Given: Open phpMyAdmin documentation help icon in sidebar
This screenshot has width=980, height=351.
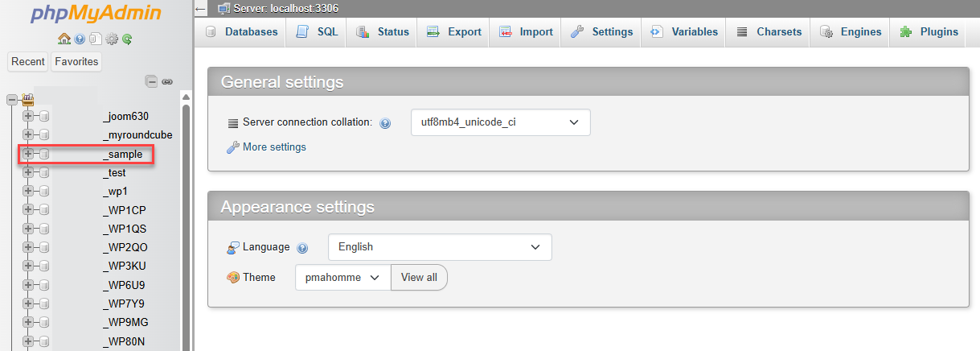Looking at the screenshot, I should pos(80,39).
